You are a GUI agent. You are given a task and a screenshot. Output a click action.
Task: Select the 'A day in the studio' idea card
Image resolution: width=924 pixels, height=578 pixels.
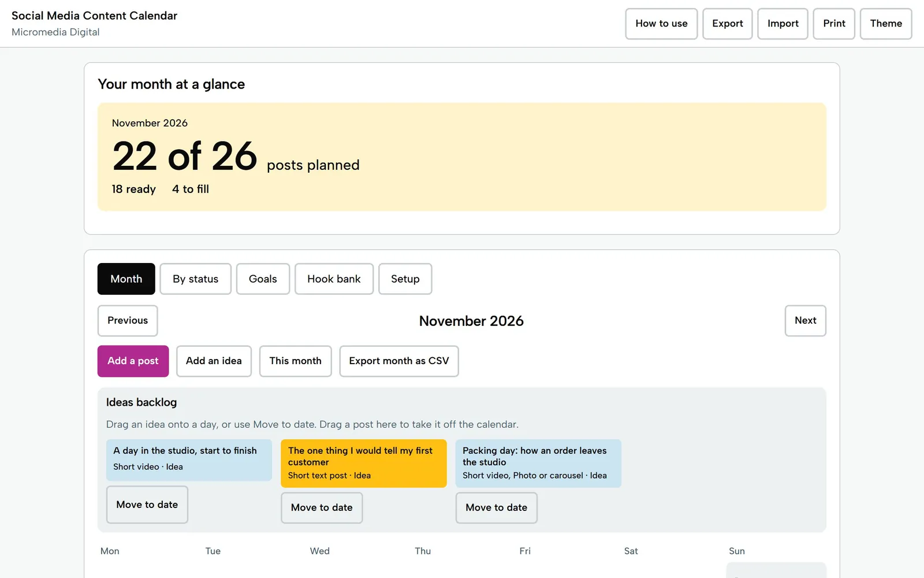[189, 460]
